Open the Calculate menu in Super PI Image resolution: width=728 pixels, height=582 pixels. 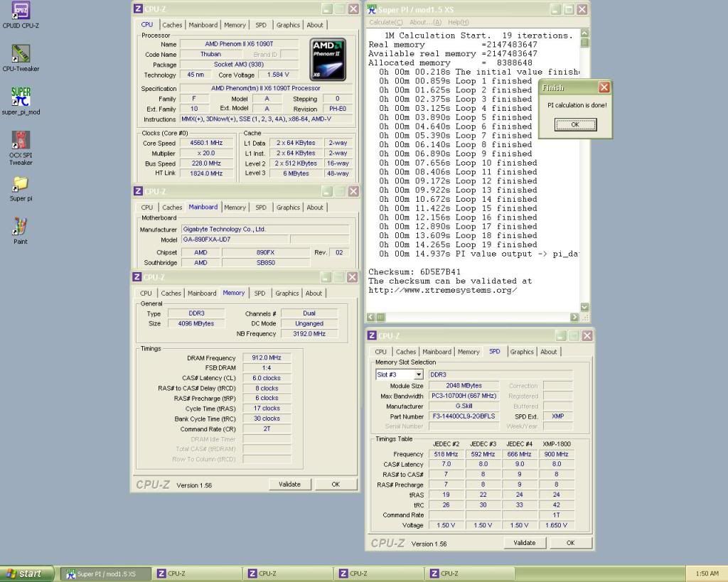pos(386,23)
